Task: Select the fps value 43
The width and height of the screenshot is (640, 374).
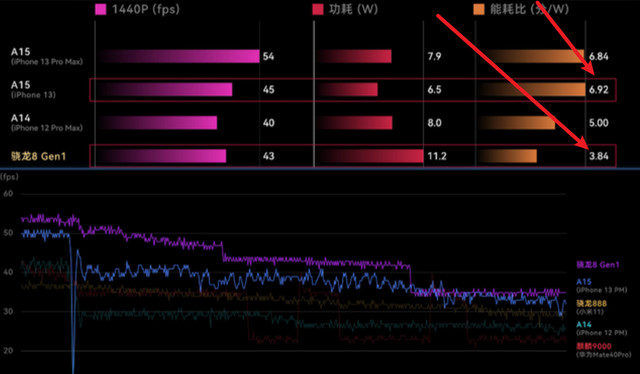Action: [x=269, y=156]
